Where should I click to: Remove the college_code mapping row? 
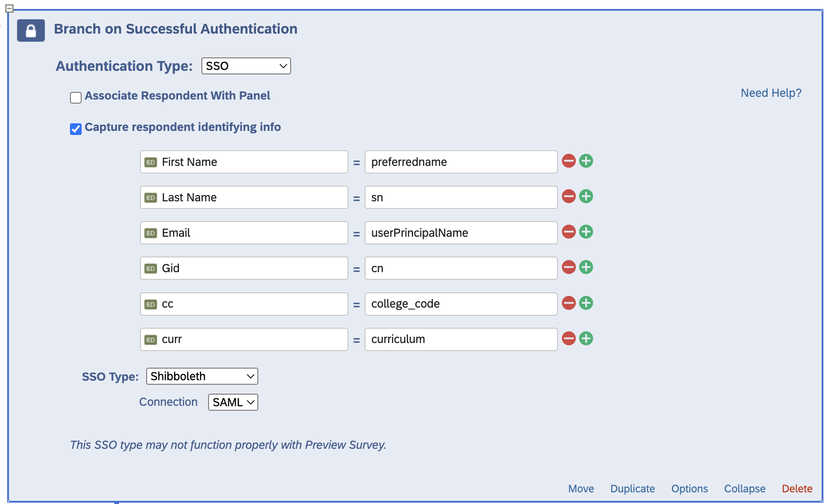[568, 303]
